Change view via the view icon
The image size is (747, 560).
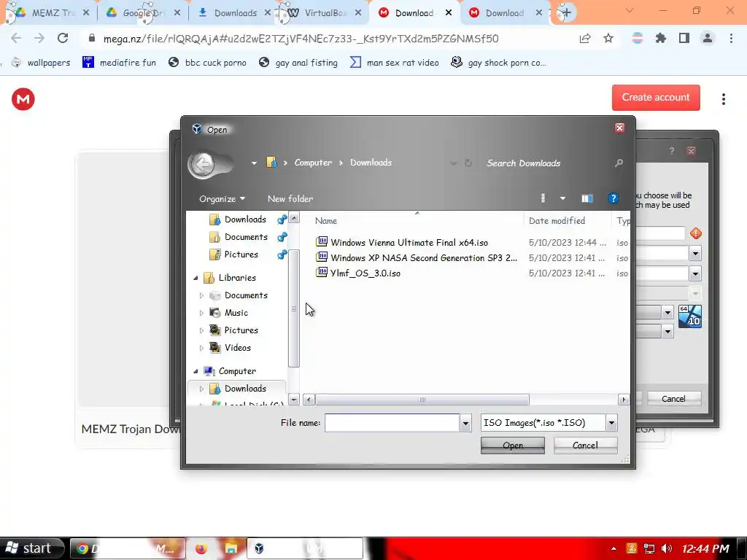coord(543,198)
